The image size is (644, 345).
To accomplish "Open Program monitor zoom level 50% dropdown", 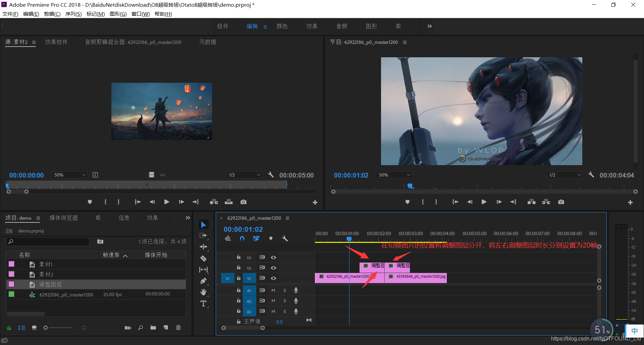I will pos(394,175).
